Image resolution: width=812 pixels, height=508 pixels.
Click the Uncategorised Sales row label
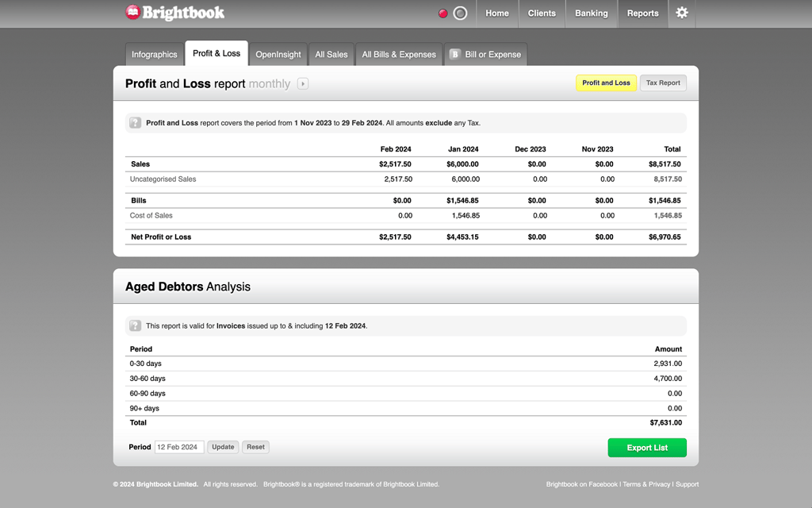(163, 179)
